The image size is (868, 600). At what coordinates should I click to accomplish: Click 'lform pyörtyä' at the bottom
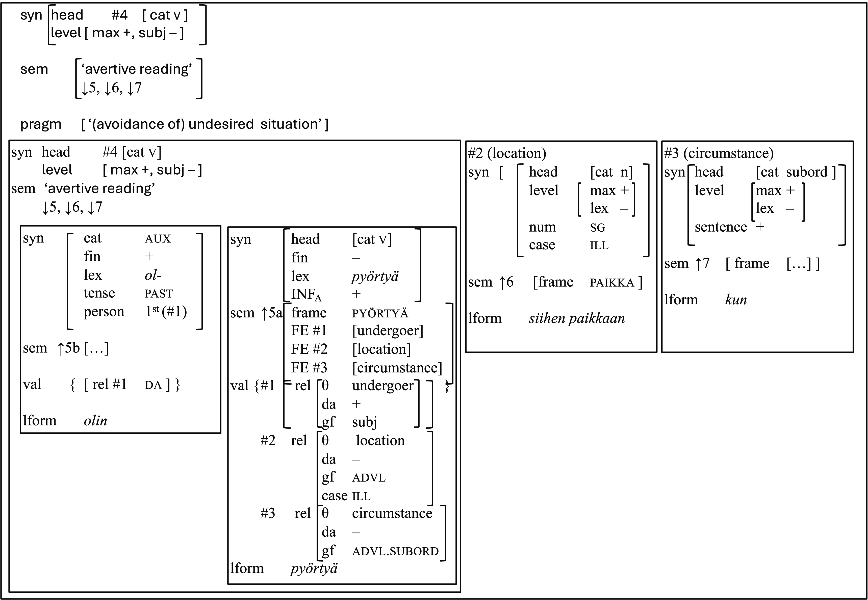tap(314, 568)
